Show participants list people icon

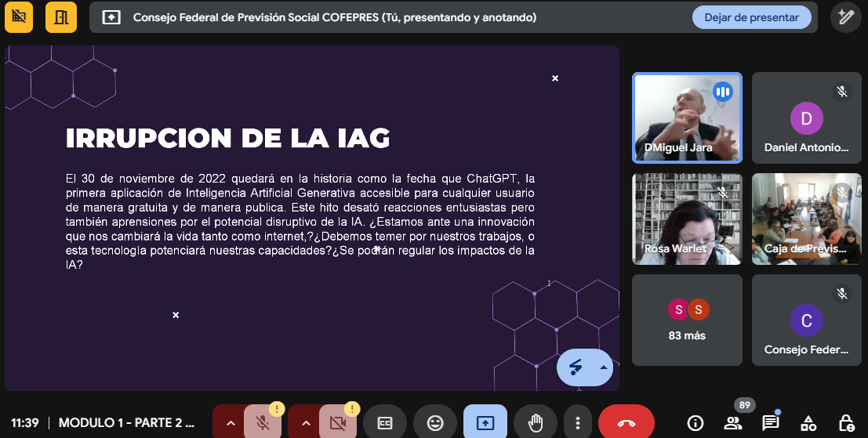[x=733, y=423]
